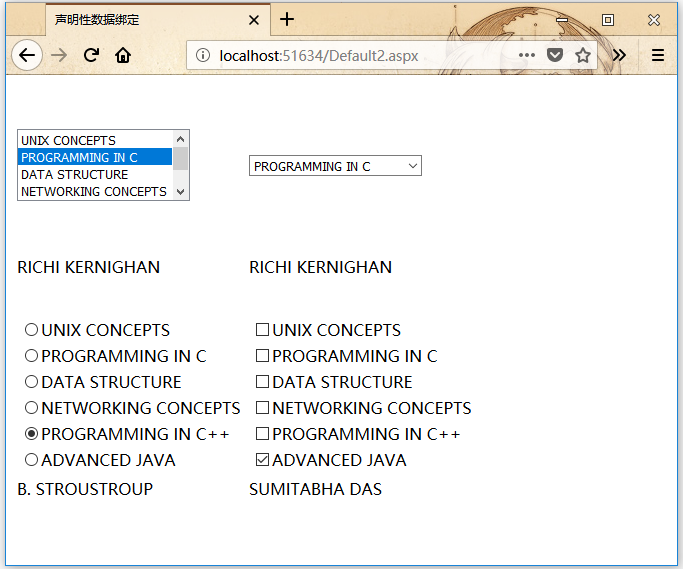The height and width of the screenshot is (569, 683).
Task: Click the localhost address bar
Action: tap(360, 55)
